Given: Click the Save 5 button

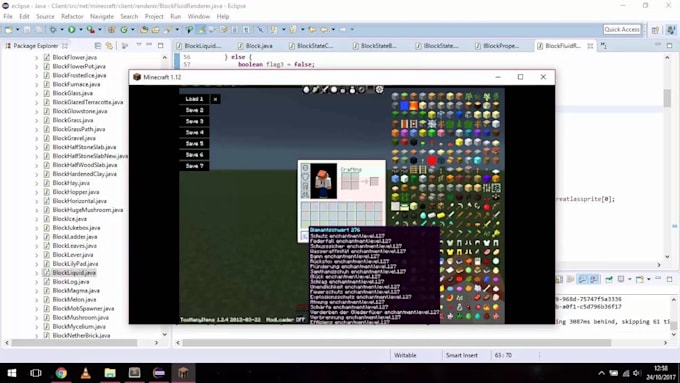Looking at the screenshot, I should (194, 144).
